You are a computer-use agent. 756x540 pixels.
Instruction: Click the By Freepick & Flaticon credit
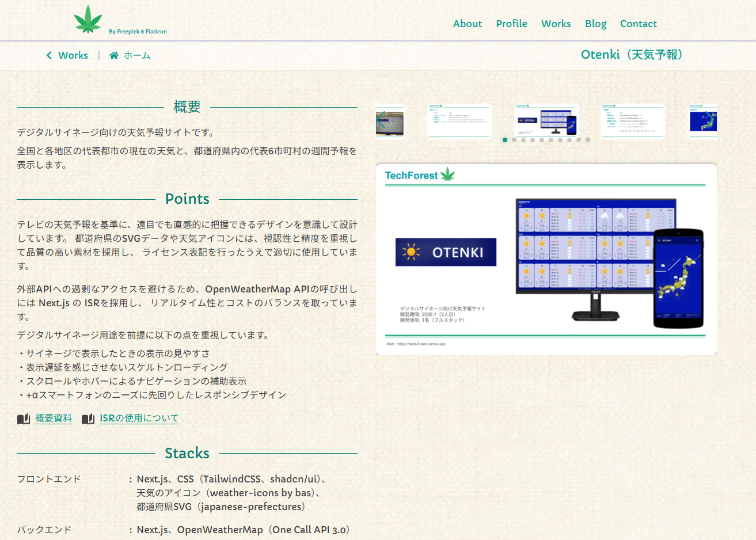coord(138,32)
